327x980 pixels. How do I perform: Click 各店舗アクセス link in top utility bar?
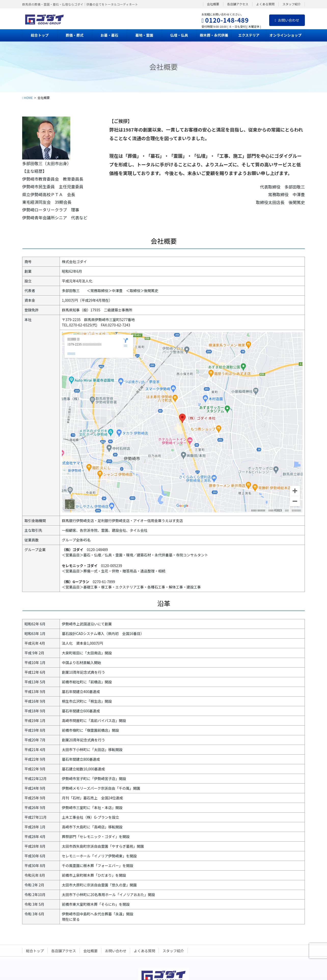238,4
